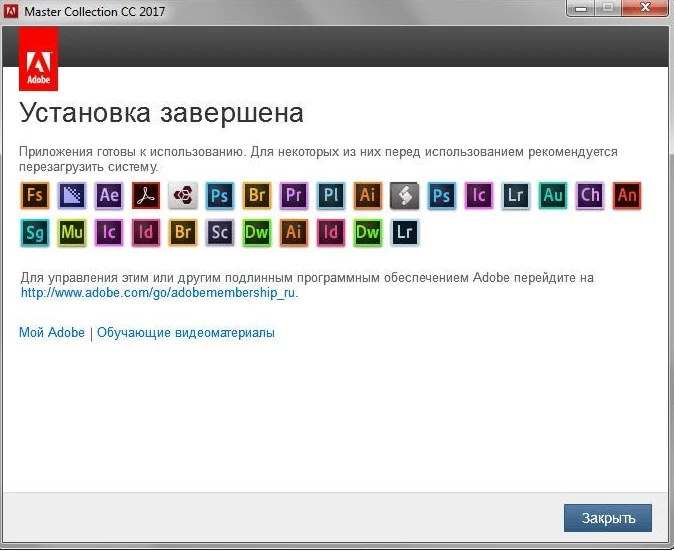Viewport: 674px width, 551px height.
Task: Click the Lr icon beside the Au icon
Action: [x=515, y=196]
